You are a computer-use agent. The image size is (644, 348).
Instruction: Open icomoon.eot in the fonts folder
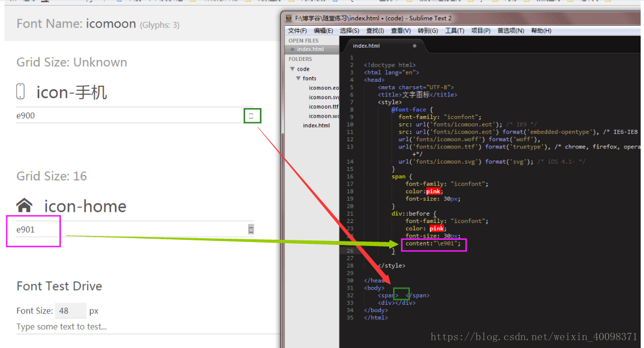324,88
